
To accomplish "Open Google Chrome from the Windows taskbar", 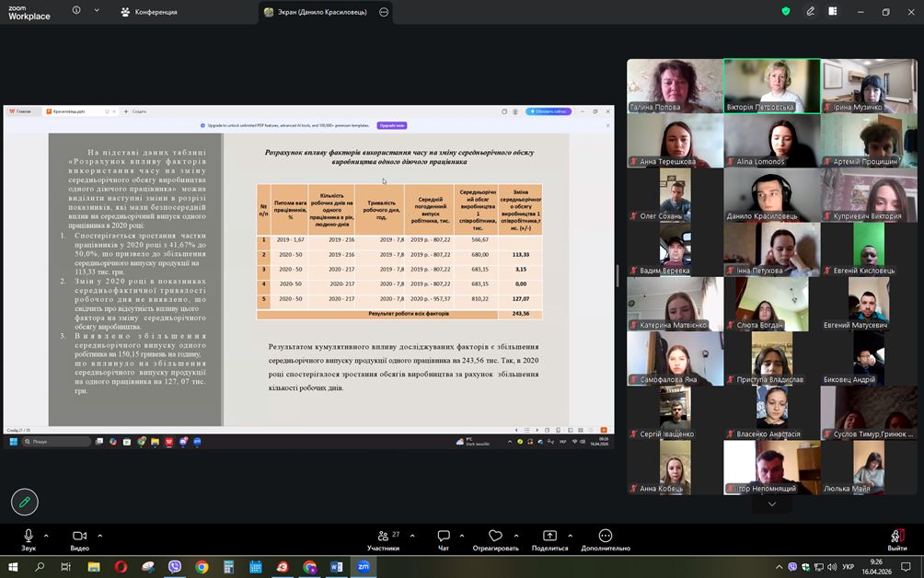I will [x=202, y=567].
